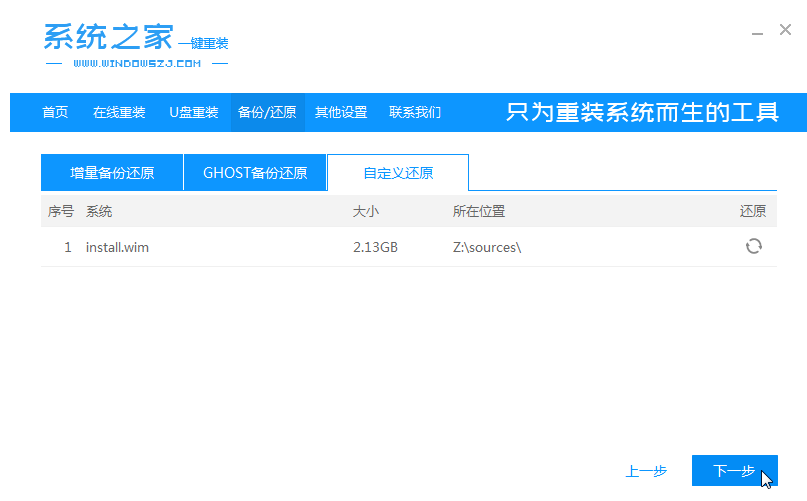The width and height of the screenshot is (807, 501).
Task: Switch to the 增量备份还原 tab
Action: (x=112, y=173)
